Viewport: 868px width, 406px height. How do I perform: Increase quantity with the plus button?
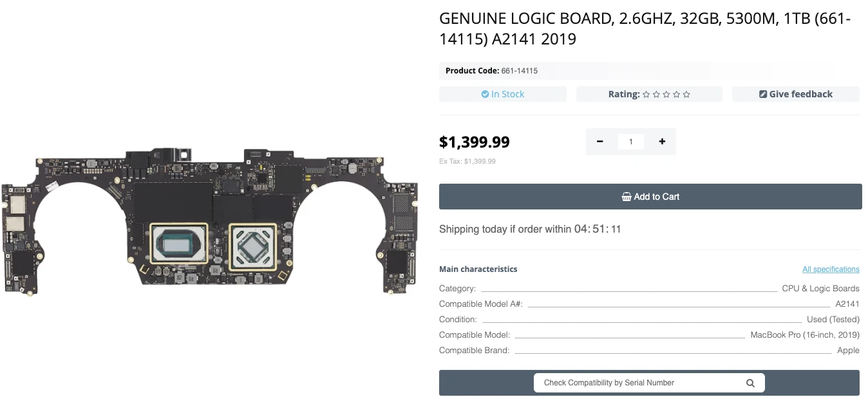[662, 142]
